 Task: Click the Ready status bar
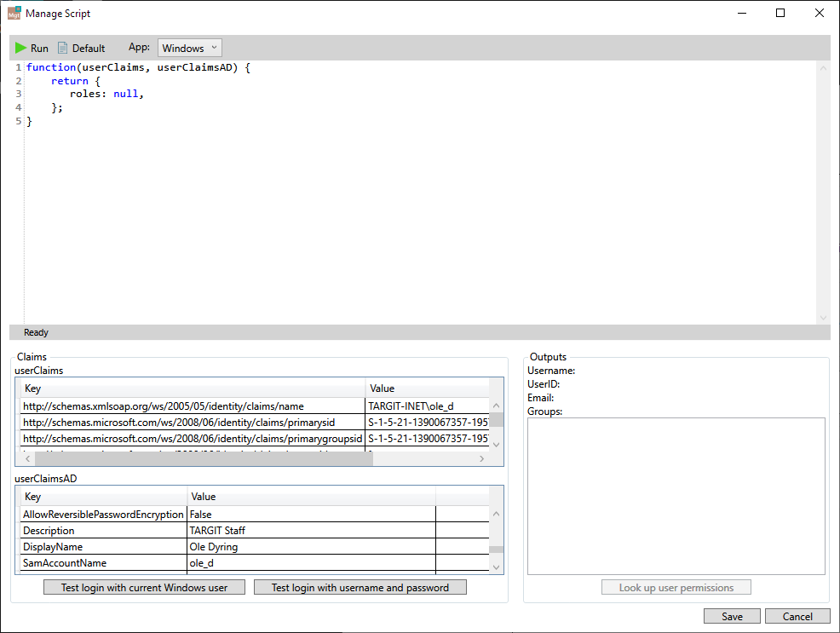point(36,332)
